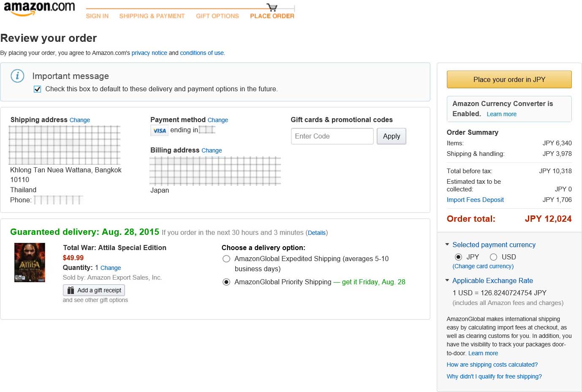Click the Khlong Tan Nuea Wattana, Bangkok address line
Screen dimensions: 582x392
coord(66,170)
